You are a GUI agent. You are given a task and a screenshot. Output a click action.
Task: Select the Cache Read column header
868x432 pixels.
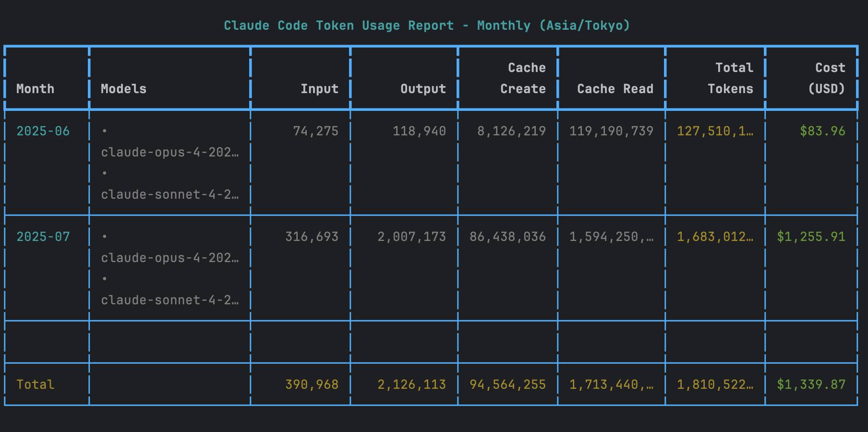pyautogui.click(x=615, y=89)
